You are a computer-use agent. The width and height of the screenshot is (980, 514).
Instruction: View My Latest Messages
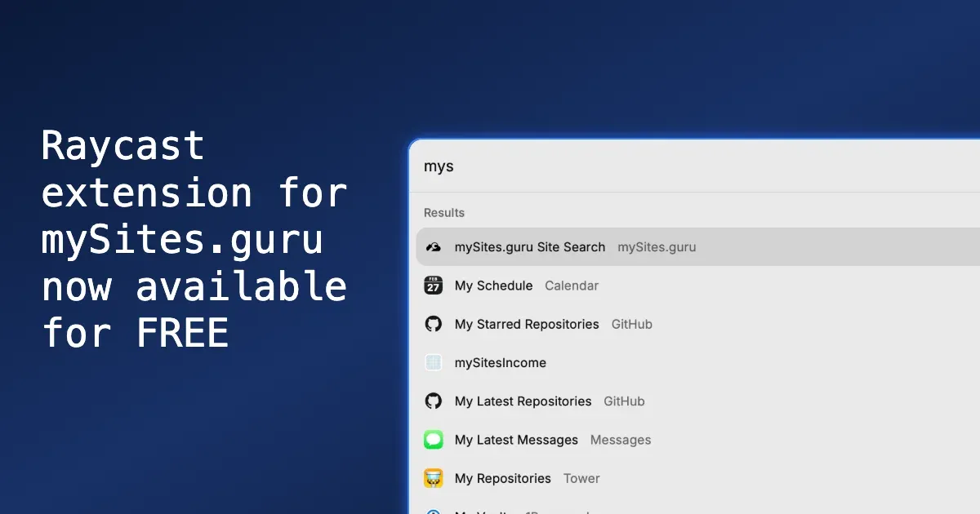tap(516, 439)
